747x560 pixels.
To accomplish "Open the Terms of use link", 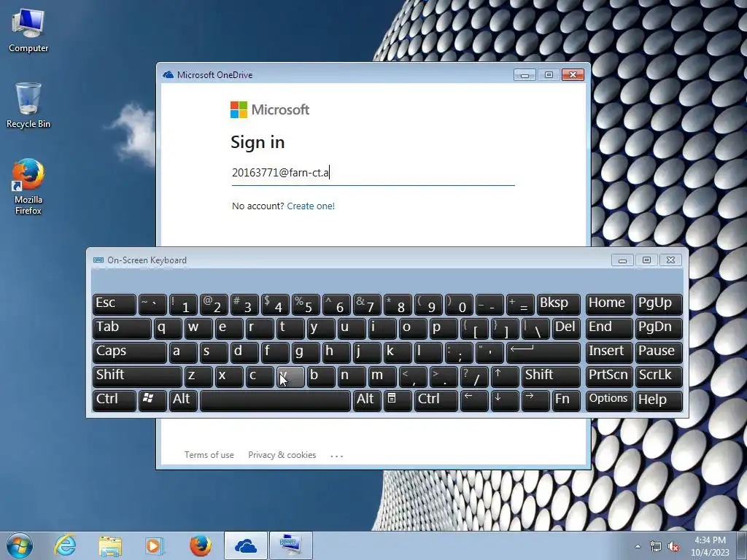I will pyautogui.click(x=209, y=455).
